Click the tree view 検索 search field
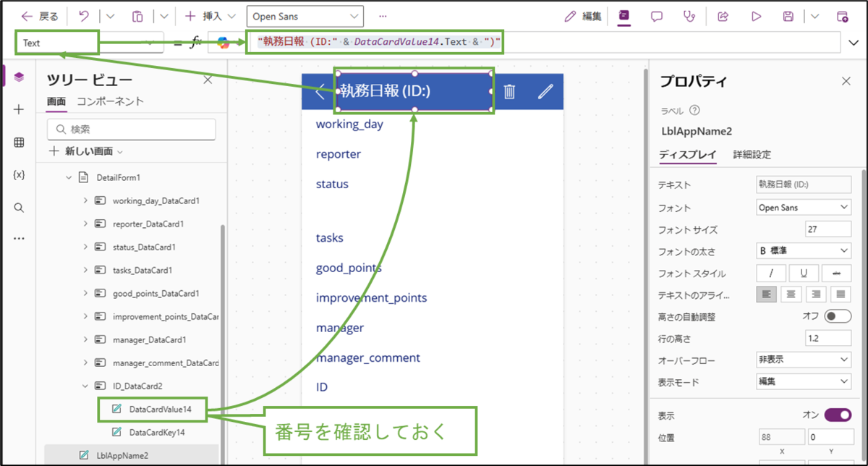Image resolution: width=868 pixels, height=466 pixels. [x=132, y=130]
